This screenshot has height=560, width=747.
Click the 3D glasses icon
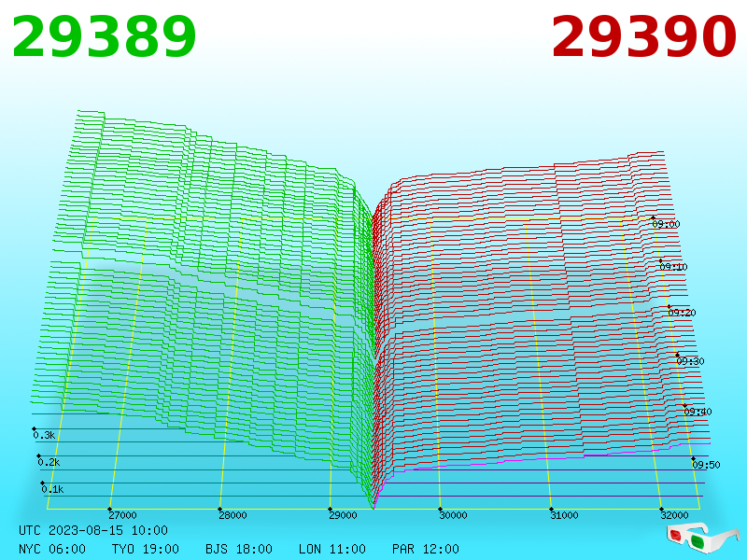click(703, 538)
